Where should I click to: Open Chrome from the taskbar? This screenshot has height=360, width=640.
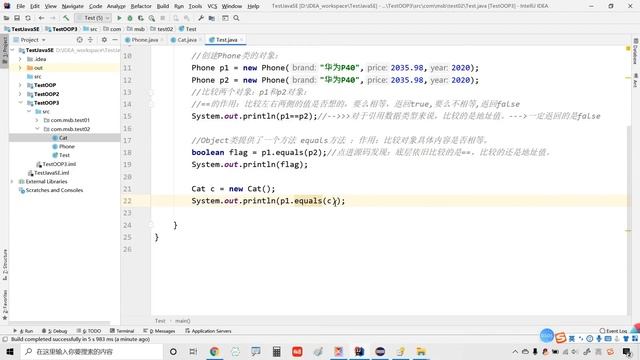tap(214, 351)
